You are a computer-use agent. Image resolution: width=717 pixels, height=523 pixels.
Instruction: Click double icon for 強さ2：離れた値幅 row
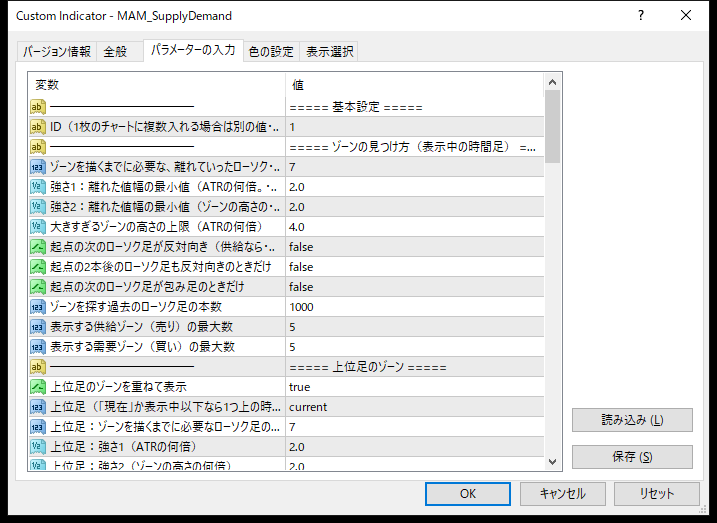coord(38,207)
